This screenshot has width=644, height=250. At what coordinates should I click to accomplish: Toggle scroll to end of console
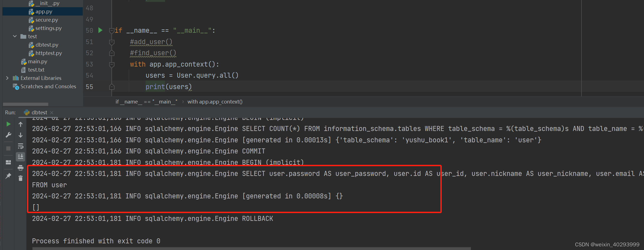21,157
